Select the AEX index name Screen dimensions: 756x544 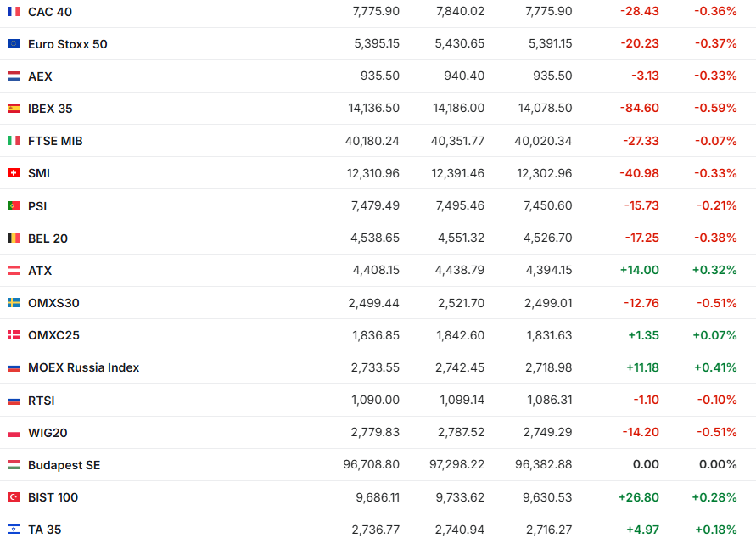pos(40,76)
